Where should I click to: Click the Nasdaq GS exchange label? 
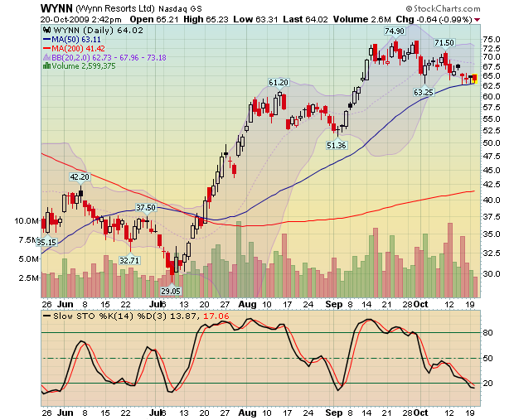point(180,9)
